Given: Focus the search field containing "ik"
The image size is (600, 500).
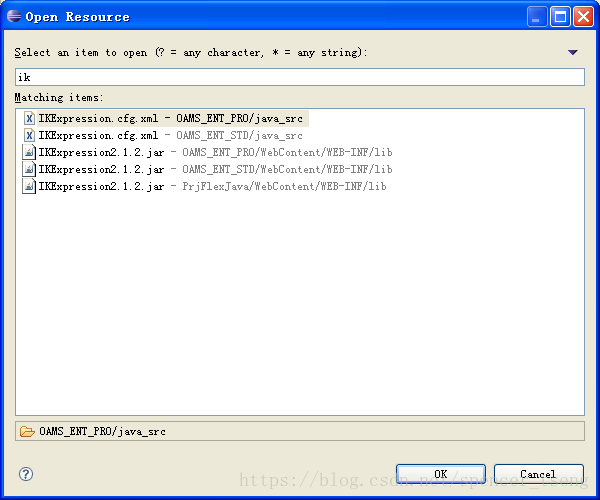Looking at the screenshot, I should (x=300, y=77).
